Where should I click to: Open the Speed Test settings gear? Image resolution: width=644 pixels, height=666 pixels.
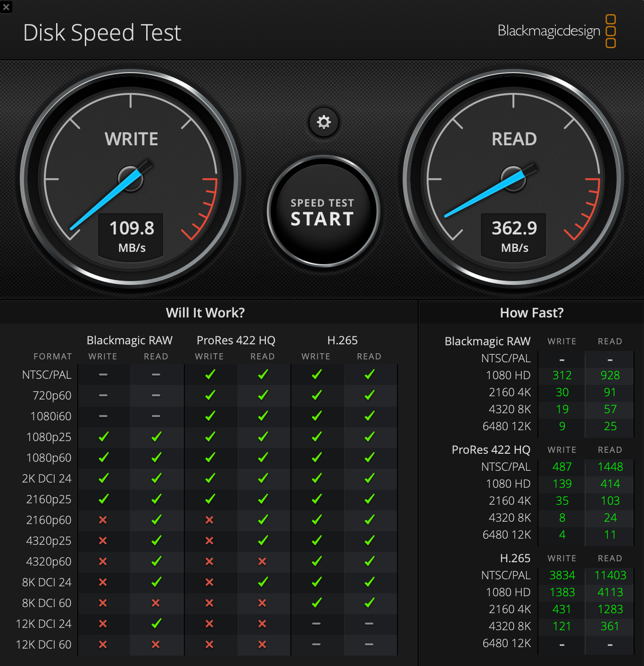[323, 122]
